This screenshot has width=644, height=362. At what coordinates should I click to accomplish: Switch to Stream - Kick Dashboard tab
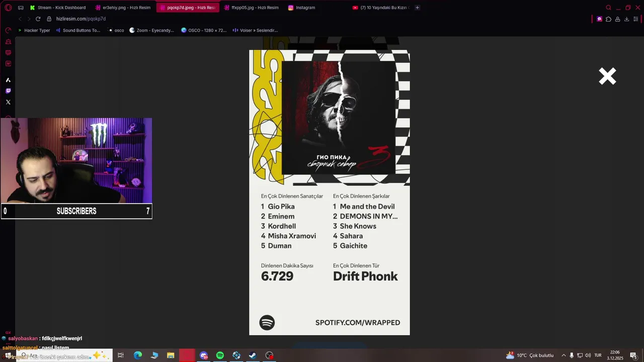58,8
